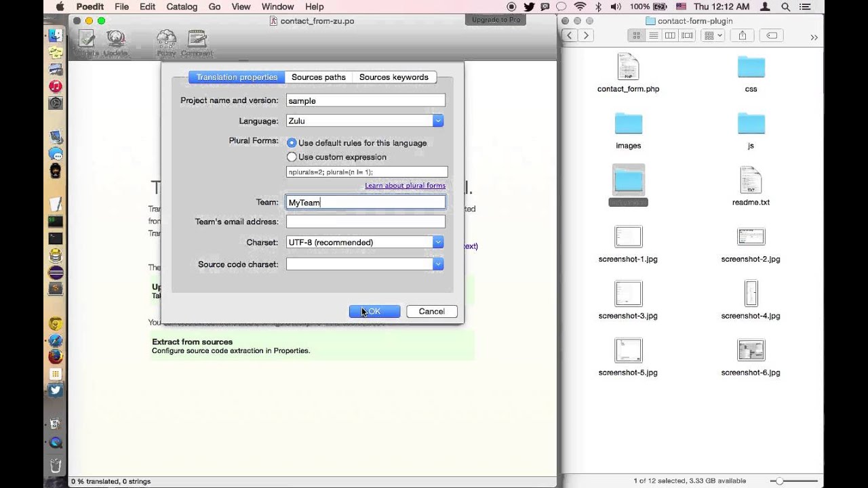This screenshot has height=488, width=868.
Task: Click the Bluetooth icon in menu bar
Action: pos(598,7)
